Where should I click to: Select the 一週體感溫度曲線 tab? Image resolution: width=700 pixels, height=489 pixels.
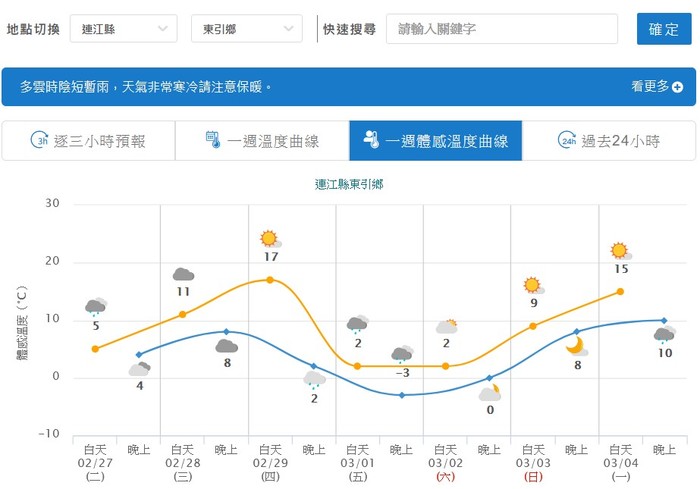(435, 141)
